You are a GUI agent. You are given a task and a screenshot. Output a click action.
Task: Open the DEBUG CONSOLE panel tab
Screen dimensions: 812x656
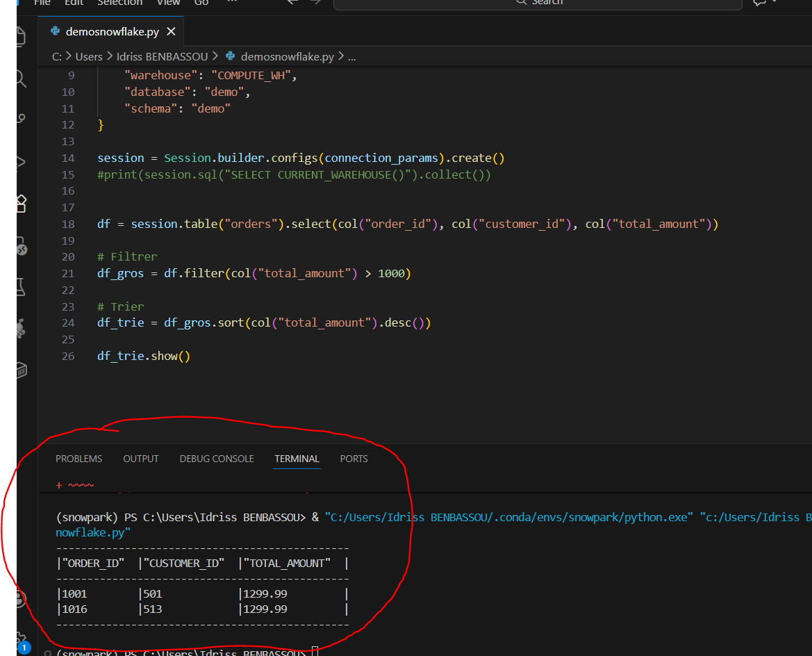click(217, 459)
